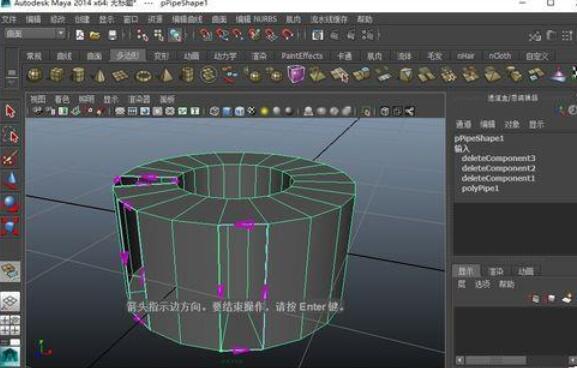
Task: Toggle wireframe on shaded in viewport
Action: (x=239, y=111)
